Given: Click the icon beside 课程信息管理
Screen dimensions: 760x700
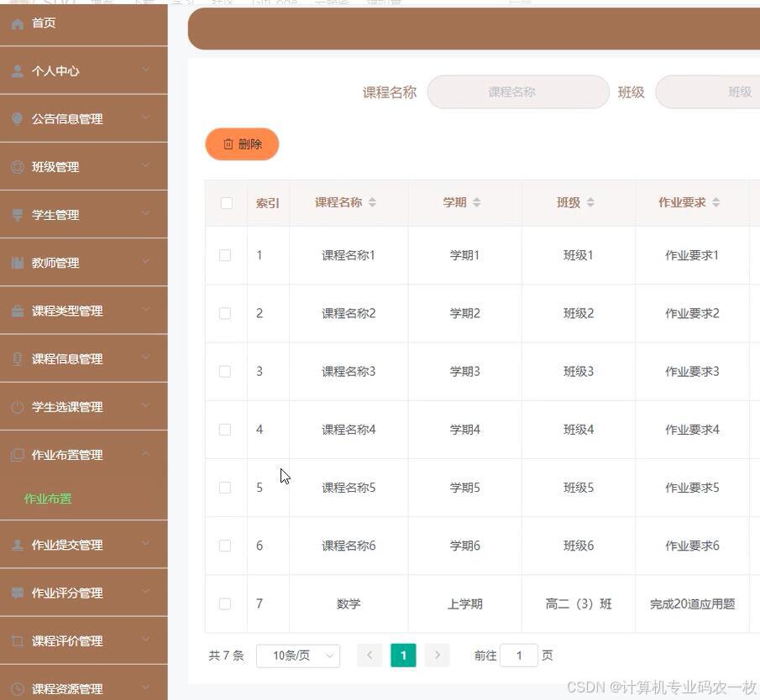Looking at the screenshot, I should [x=18, y=359].
